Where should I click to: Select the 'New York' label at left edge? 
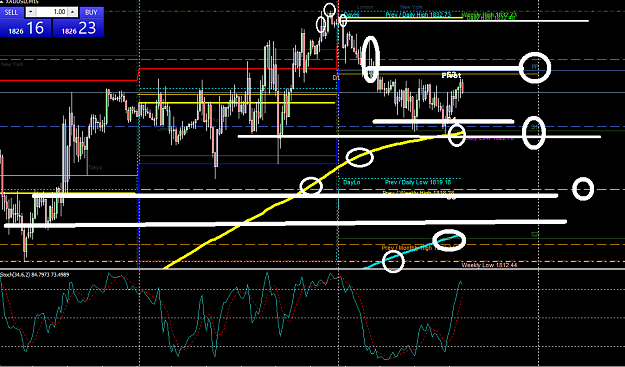click(12, 64)
